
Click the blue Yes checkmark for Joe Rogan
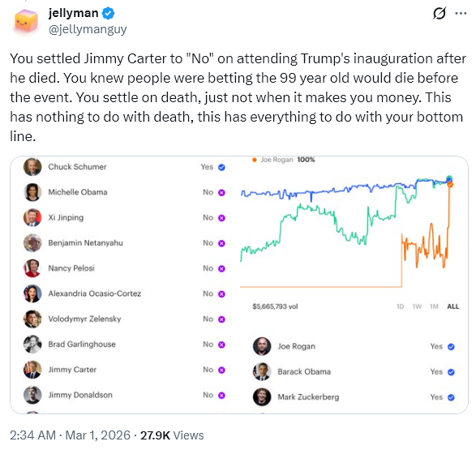[x=451, y=346]
